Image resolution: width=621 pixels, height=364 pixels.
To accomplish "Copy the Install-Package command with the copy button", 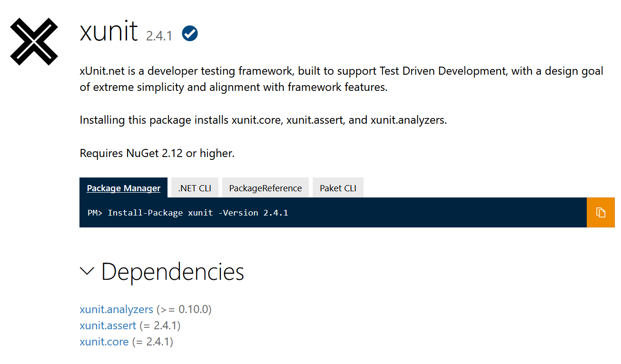I will coord(601,212).
